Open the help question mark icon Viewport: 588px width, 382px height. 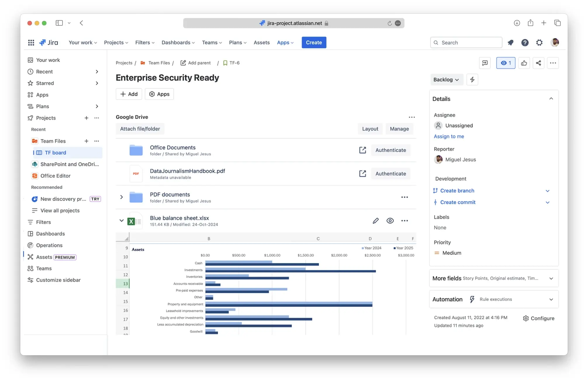click(525, 43)
